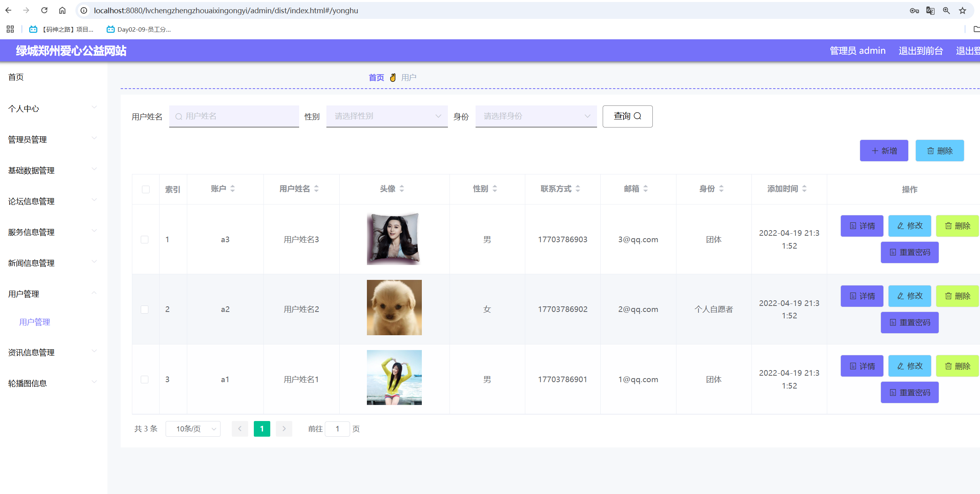
Task: Open the 请选择身份 dropdown
Action: click(x=536, y=116)
